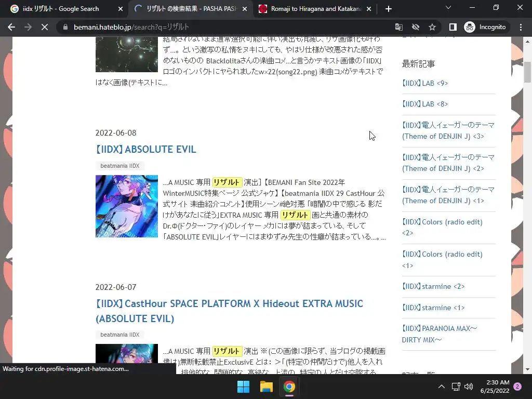
Task: Click the 最新記事 sidebar heading
Action: (x=418, y=64)
